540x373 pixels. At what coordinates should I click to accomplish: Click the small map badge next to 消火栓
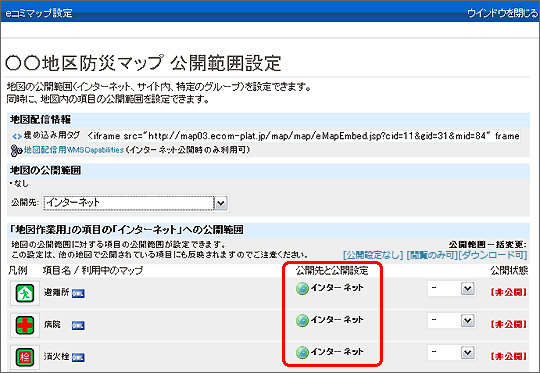pyautogui.click(x=78, y=357)
